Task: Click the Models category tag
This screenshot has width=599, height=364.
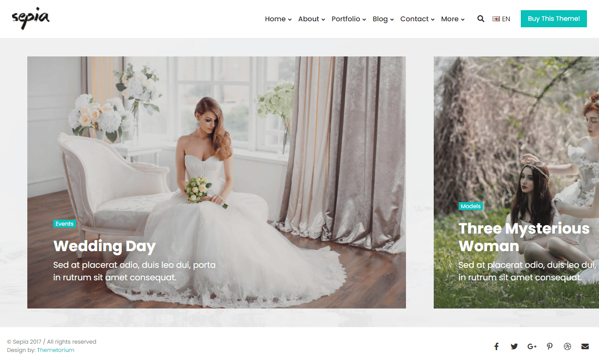Action: coord(471,206)
